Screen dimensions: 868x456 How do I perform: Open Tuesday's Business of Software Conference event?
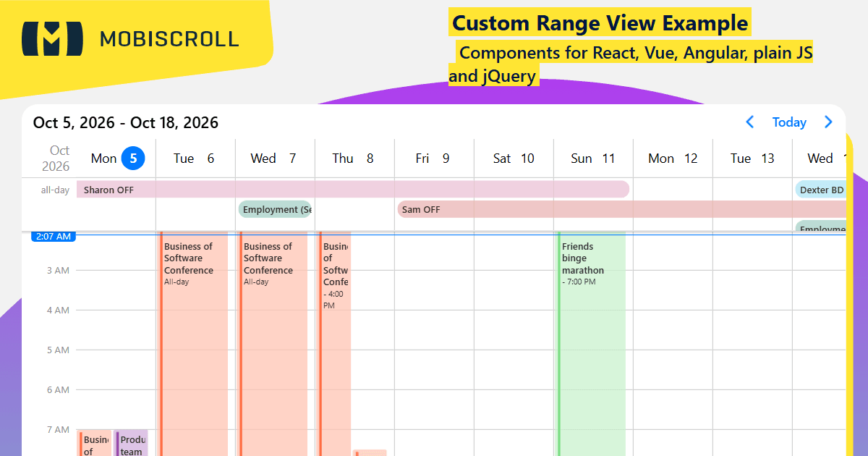193,344
